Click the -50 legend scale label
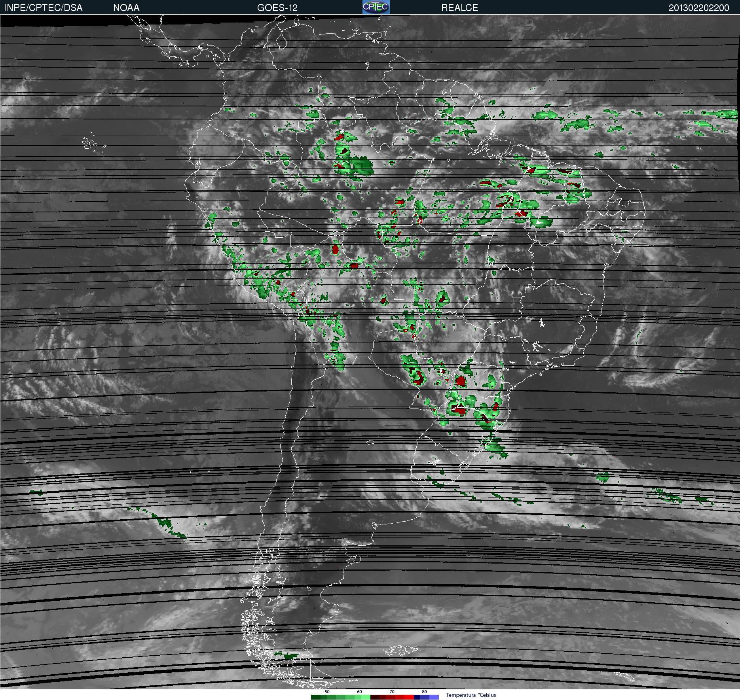 pyautogui.click(x=326, y=692)
